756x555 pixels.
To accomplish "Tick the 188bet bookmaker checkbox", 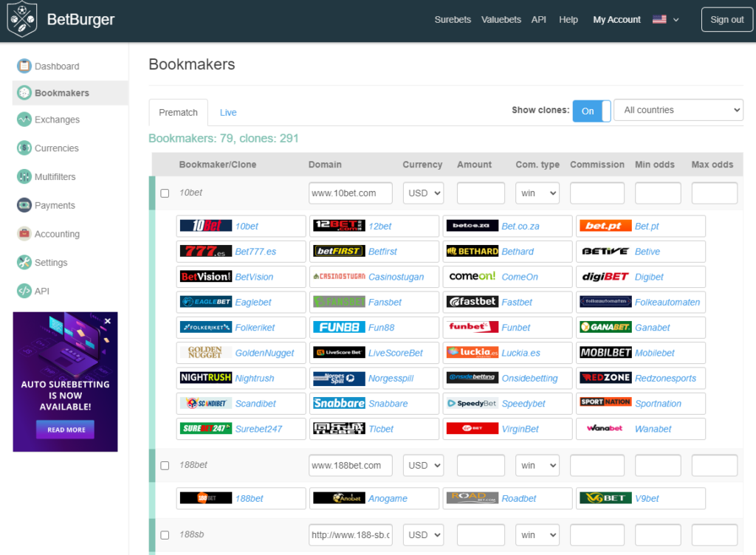I will pos(165,466).
